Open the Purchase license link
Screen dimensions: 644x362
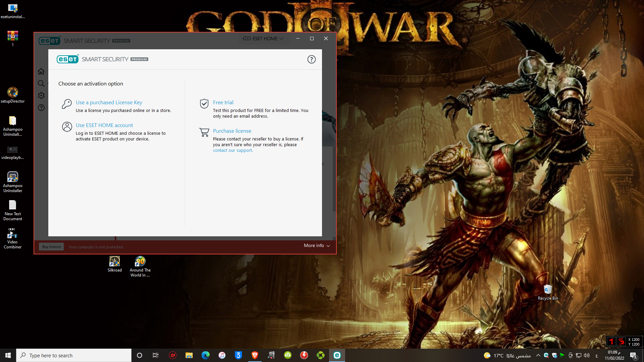pyautogui.click(x=232, y=131)
